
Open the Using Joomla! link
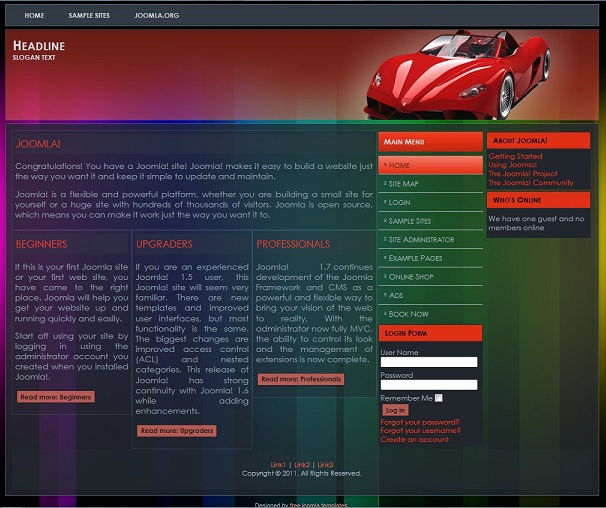point(512,165)
